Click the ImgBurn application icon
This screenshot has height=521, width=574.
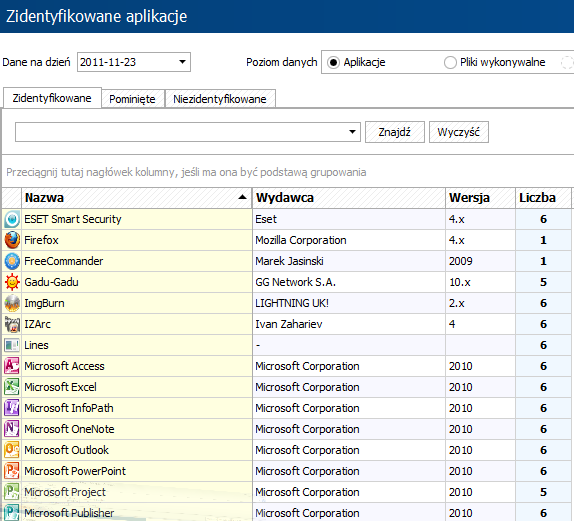pos(12,303)
